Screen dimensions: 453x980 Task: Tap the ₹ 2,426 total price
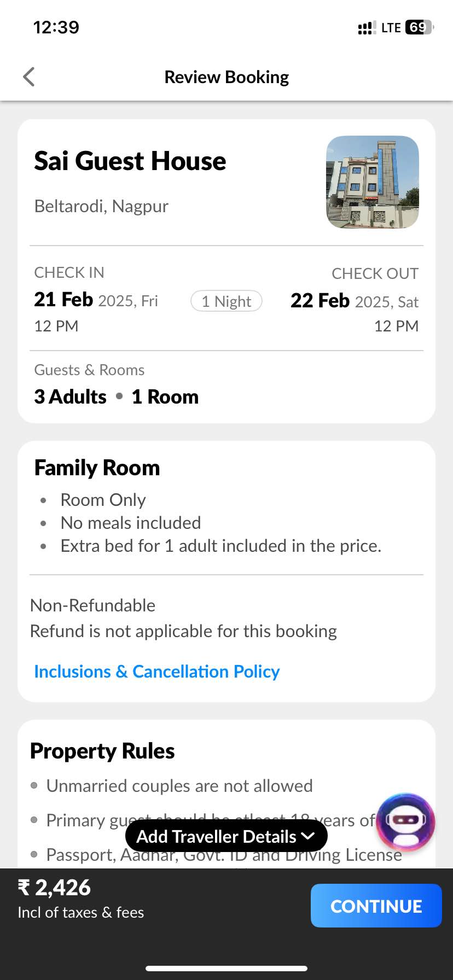(x=54, y=888)
